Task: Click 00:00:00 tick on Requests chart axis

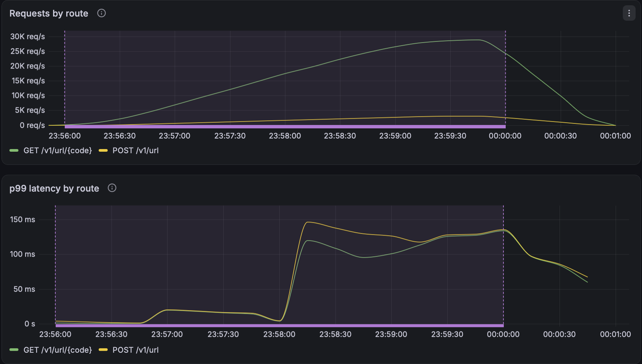Action: [x=505, y=136]
